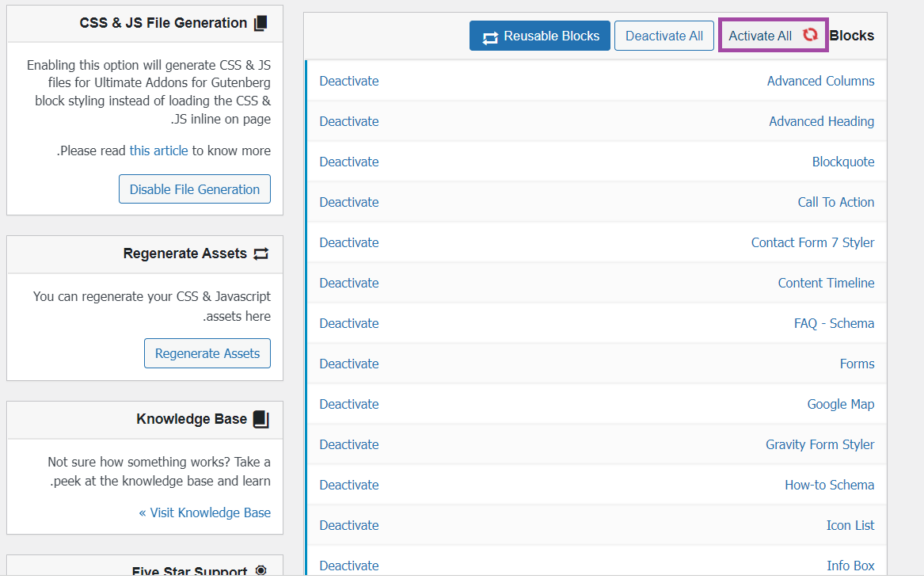This screenshot has width=924, height=579.
Task: Deactivate the Blockquote block
Action: pyautogui.click(x=349, y=162)
